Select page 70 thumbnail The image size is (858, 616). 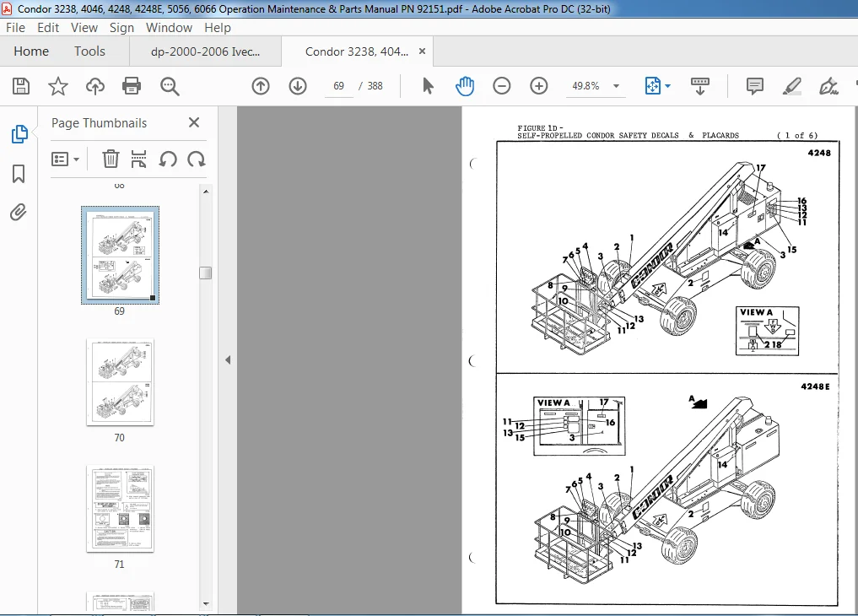tap(120, 382)
